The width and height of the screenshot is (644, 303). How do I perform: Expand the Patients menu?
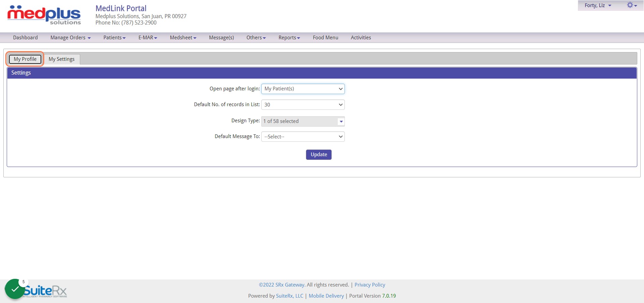(114, 38)
